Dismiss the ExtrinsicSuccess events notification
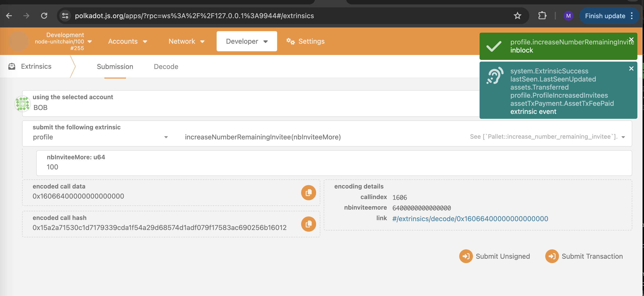 click(x=631, y=68)
